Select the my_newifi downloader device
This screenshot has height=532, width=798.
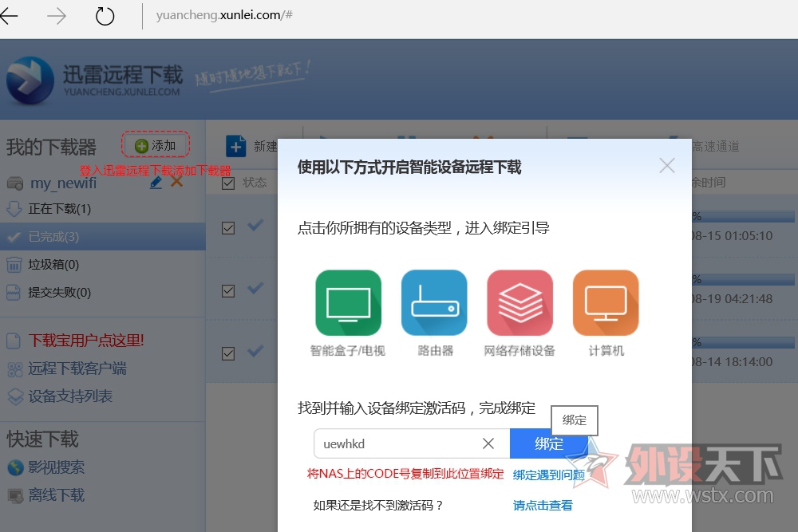coord(63,183)
